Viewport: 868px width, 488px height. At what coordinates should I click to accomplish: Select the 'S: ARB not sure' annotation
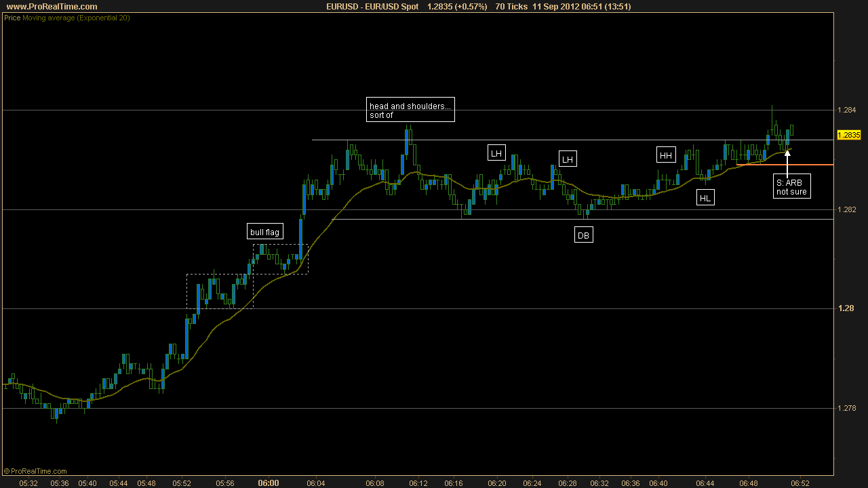click(x=791, y=186)
